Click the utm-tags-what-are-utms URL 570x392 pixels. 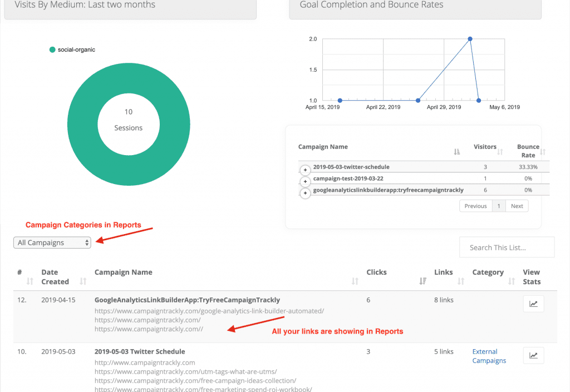186,371
